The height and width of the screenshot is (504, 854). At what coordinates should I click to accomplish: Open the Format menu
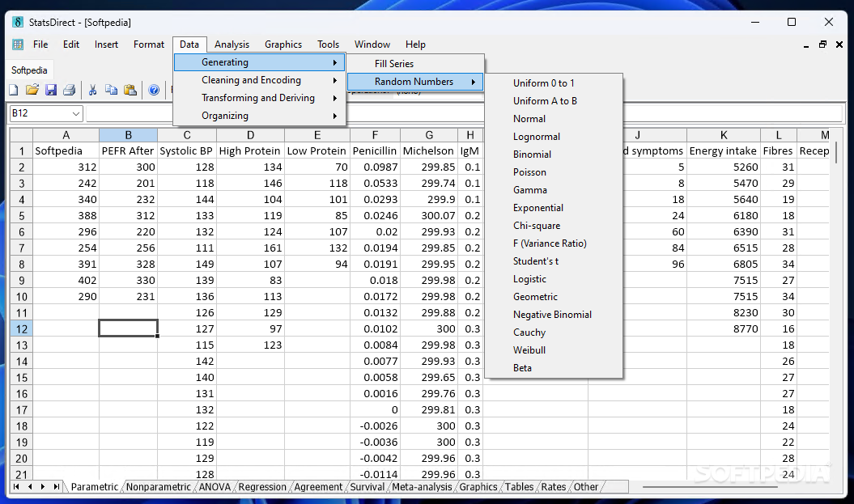(x=149, y=44)
